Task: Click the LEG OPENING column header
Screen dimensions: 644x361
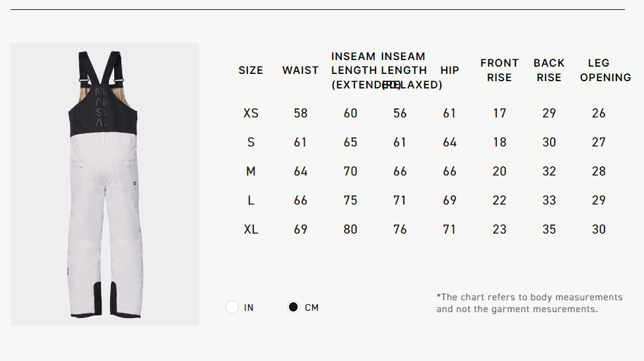Action: [x=605, y=70]
